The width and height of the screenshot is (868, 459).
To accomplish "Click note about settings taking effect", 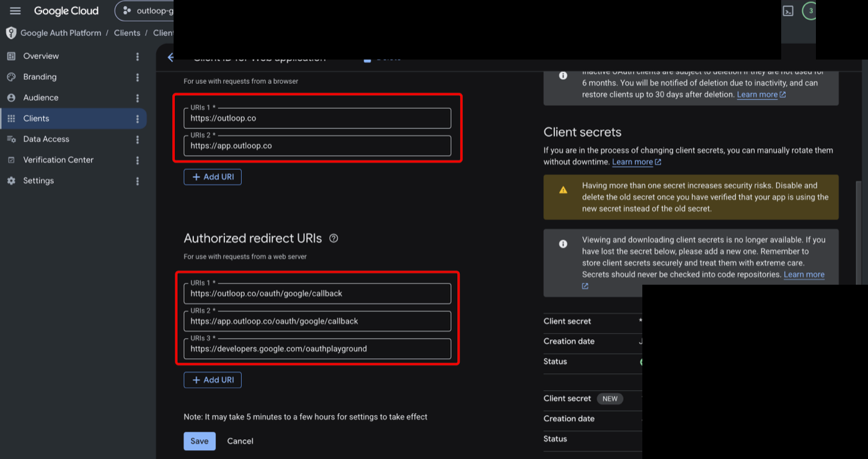I will click(x=306, y=417).
